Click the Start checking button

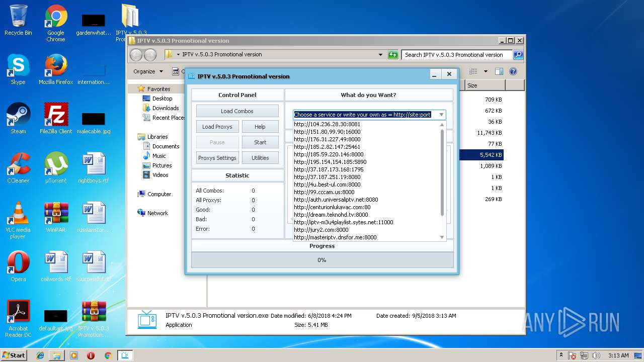tap(260, 142)
